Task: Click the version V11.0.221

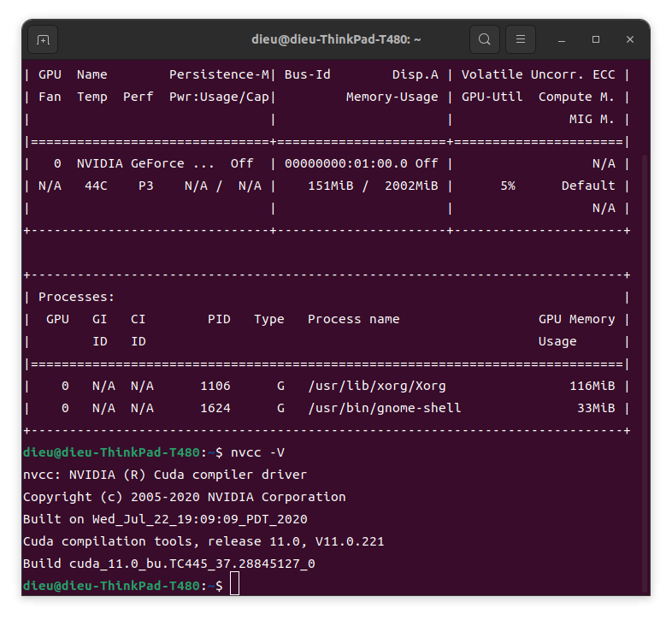Action: [x=350, y=541]
